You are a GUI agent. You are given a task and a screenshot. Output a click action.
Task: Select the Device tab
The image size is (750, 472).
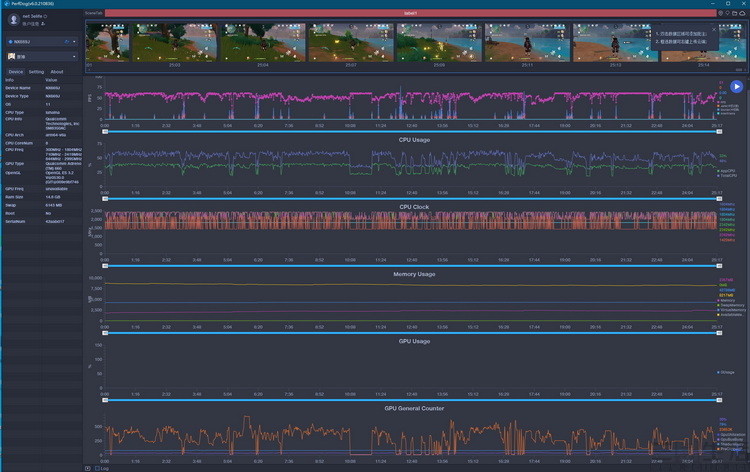(15, 72)
